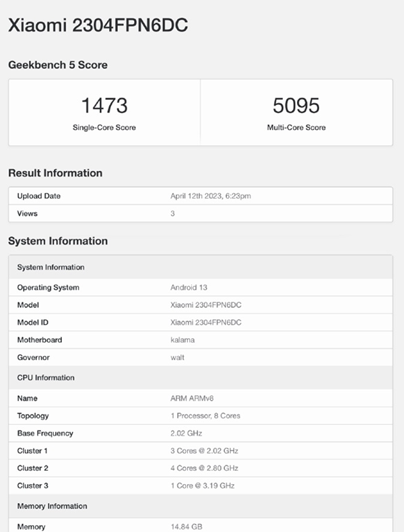Click the Multi-Core Score label
This screenshot has width=404, height=532.
[296, 127]
